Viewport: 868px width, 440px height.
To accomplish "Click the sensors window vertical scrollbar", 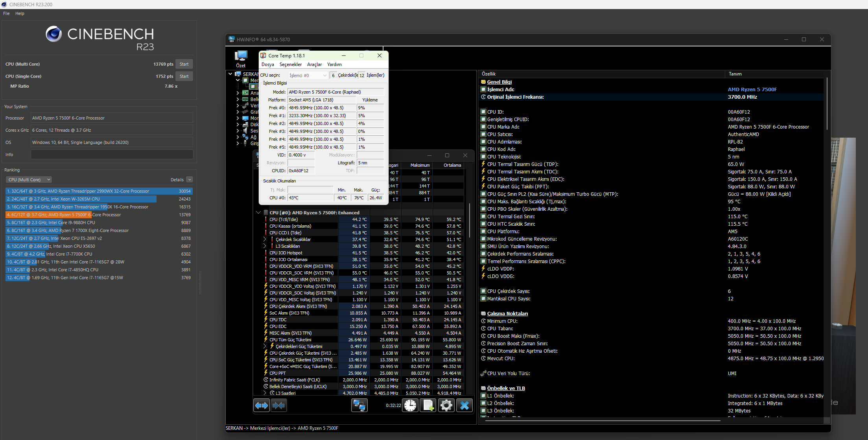I will [x=469, y=220].
